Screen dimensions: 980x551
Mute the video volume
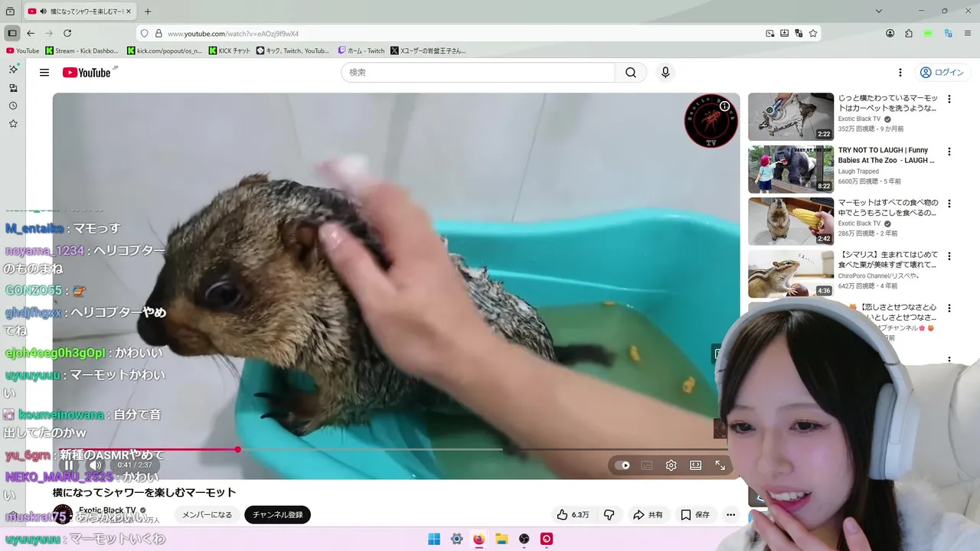click(x=95, y=465)
